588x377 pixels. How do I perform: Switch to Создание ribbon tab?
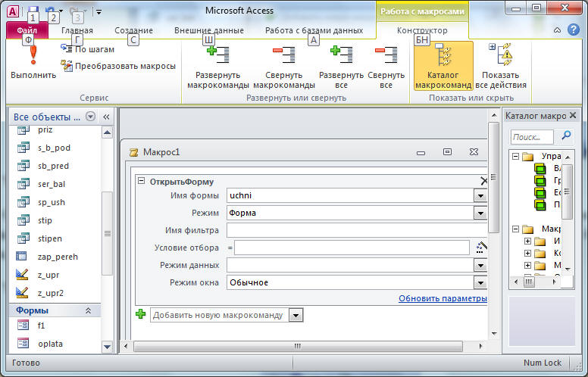click(134, 30)
